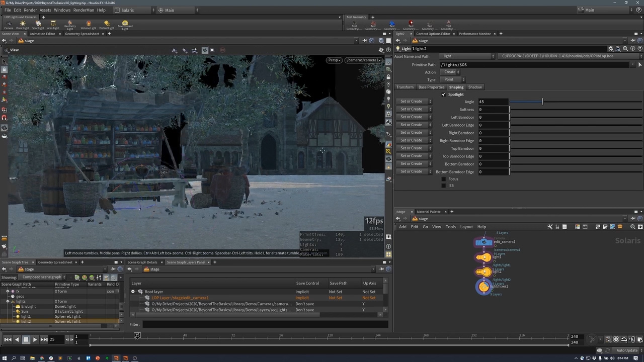Viewport: 644px width, 362px height.
Task: Click the layers panel Filter field
Action: [265, 324]
